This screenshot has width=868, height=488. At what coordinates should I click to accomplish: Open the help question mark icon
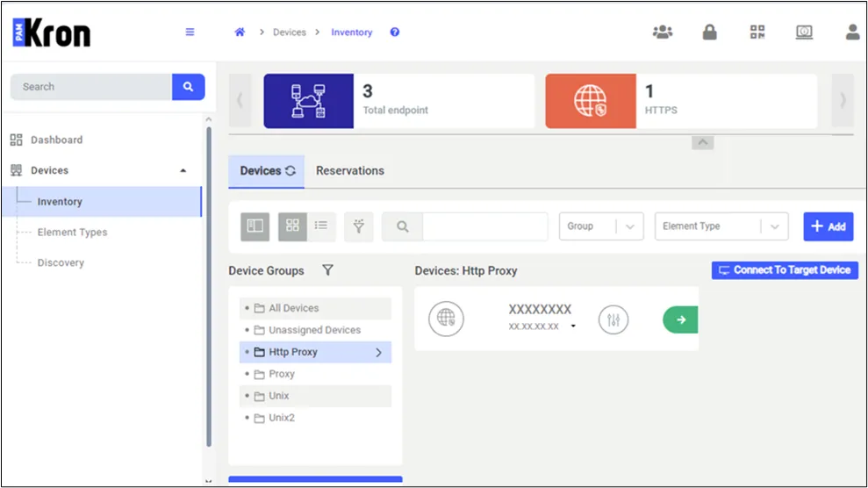coord(395,32)
